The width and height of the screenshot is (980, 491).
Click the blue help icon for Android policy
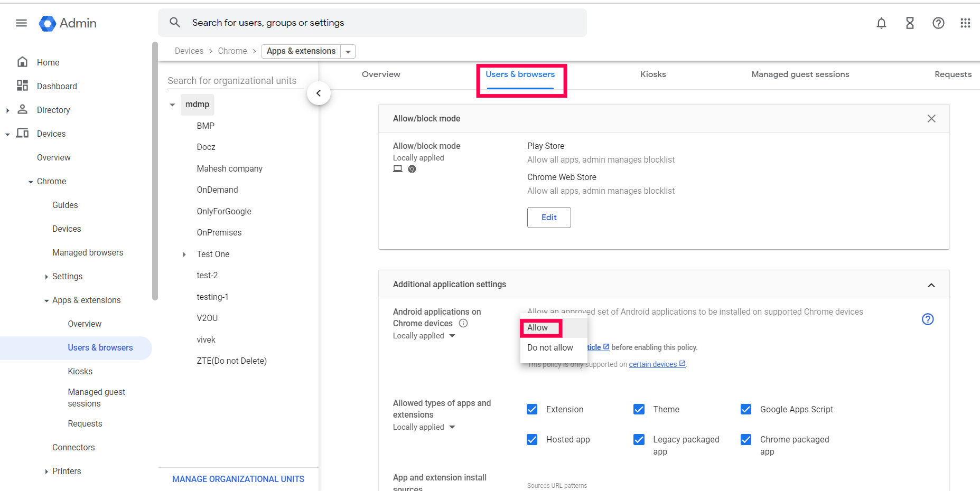(x=928, y=319)
